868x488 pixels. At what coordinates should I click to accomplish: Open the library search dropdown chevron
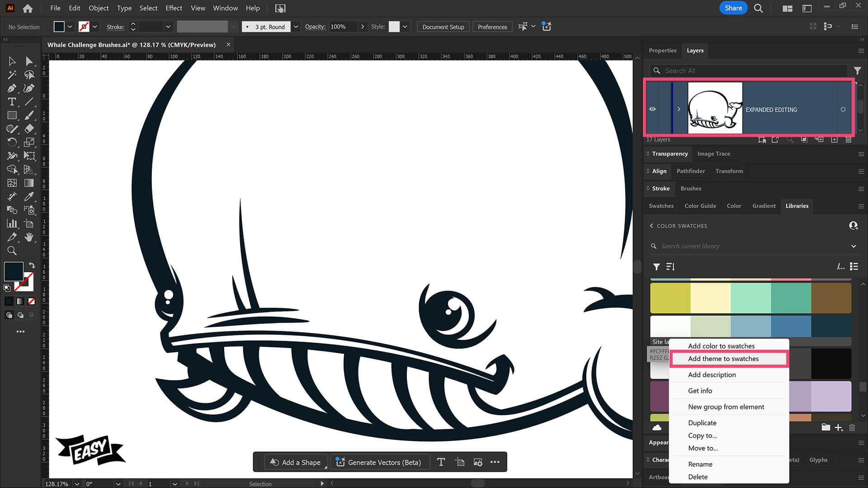854,246
